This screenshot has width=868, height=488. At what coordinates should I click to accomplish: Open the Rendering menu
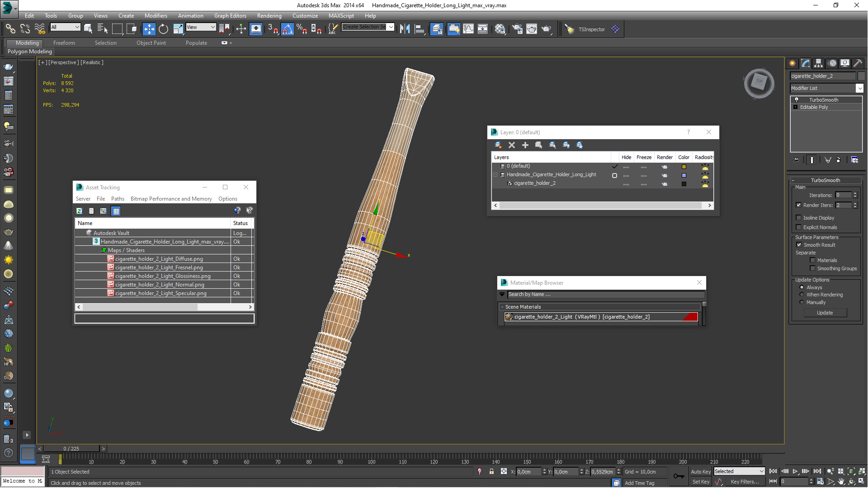pos(269,15)
